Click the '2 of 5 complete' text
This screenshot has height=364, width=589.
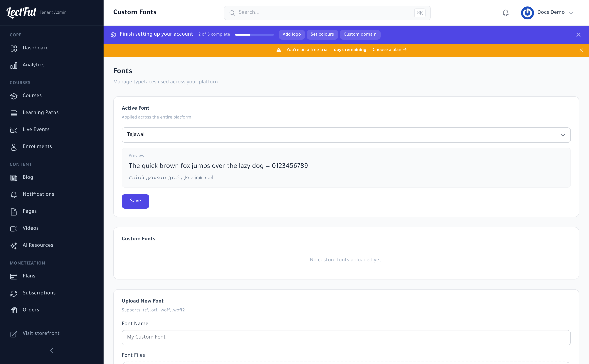point(214,34)
